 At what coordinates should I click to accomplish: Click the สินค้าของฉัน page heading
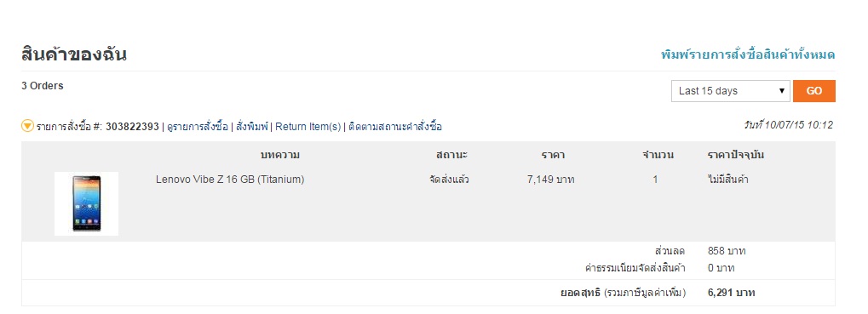(74, 54)
